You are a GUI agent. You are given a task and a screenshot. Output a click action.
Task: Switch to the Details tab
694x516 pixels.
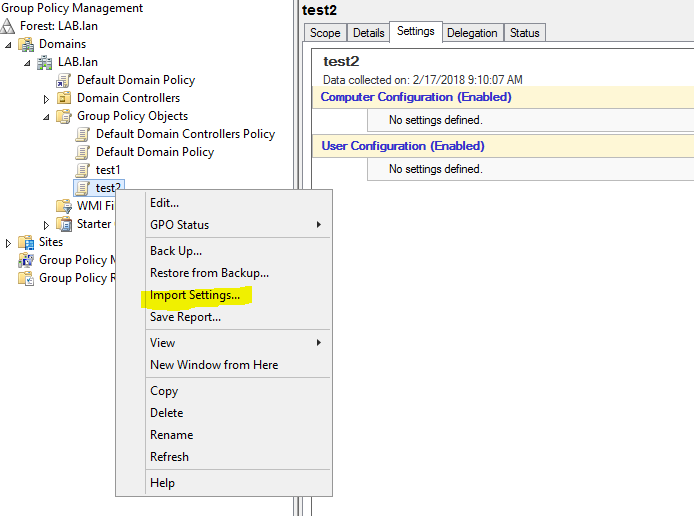[x=369, y=33]
